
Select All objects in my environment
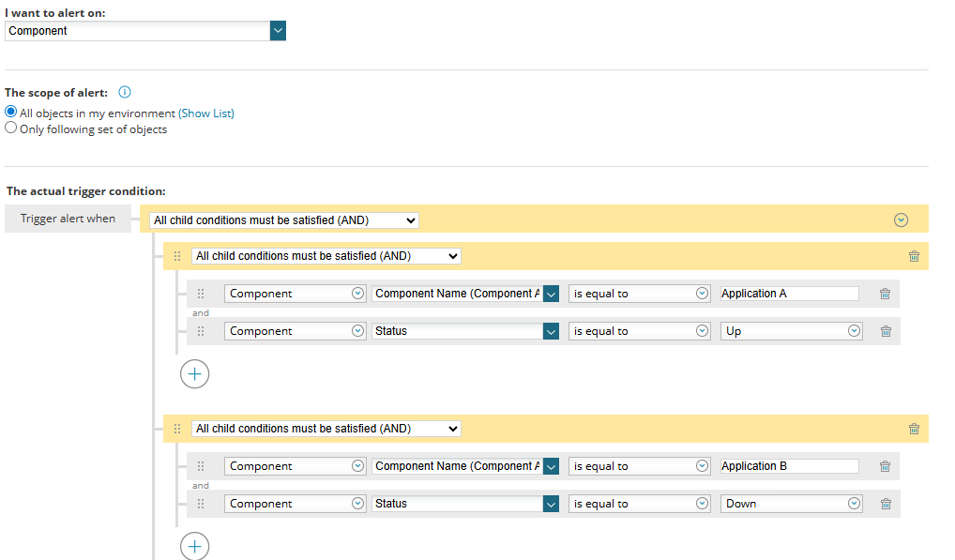[x=10, y=112]
